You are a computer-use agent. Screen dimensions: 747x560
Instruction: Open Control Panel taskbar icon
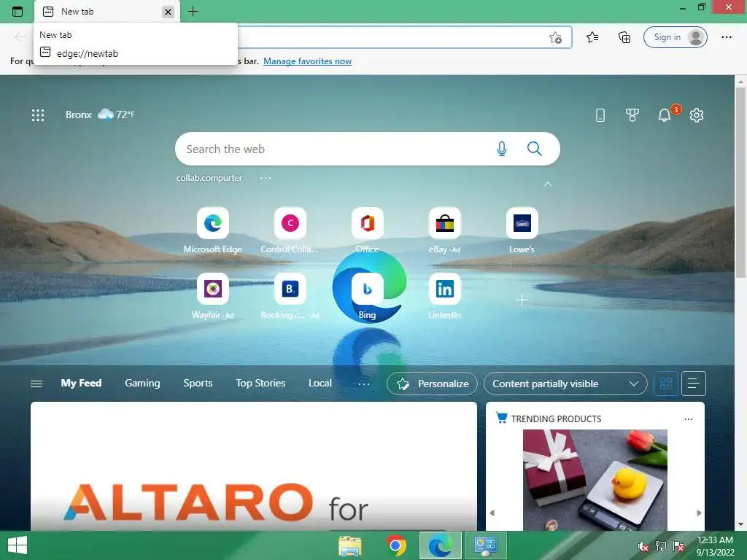coord(485,545)
